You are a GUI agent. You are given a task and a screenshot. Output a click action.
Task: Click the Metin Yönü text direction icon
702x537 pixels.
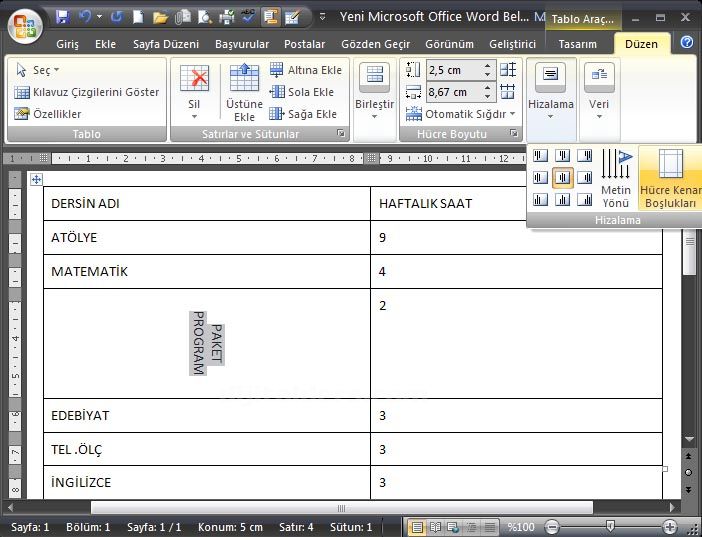pos(616,178)
